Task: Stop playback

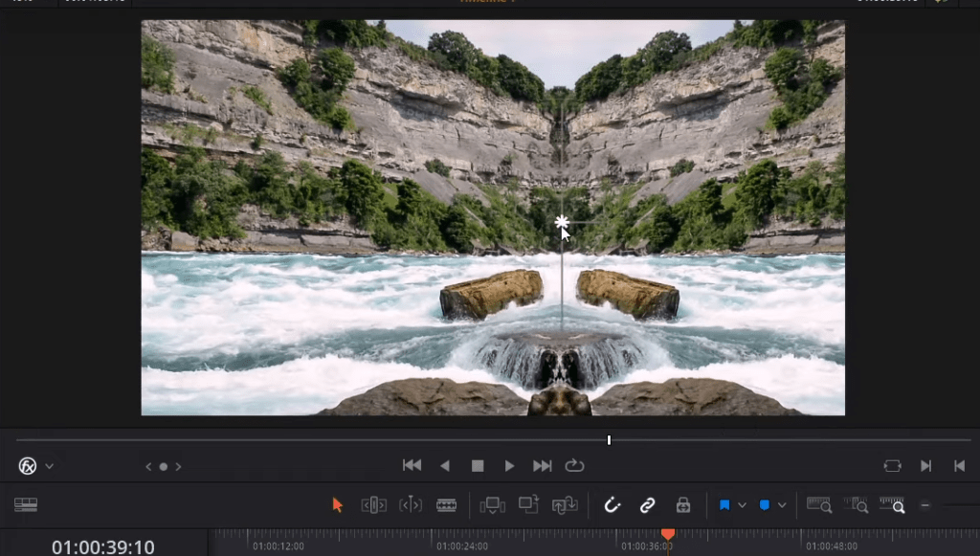Action: [x=478, y=466]
